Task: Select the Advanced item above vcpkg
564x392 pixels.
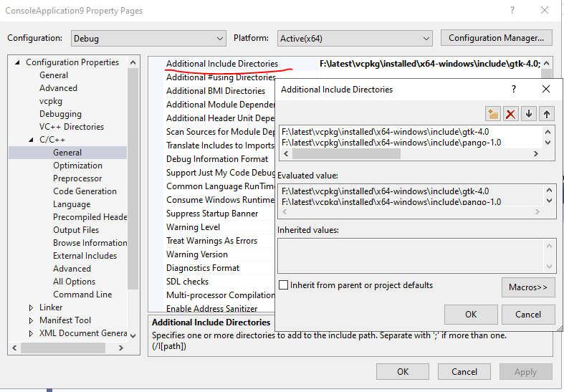Action: [58, 88]
